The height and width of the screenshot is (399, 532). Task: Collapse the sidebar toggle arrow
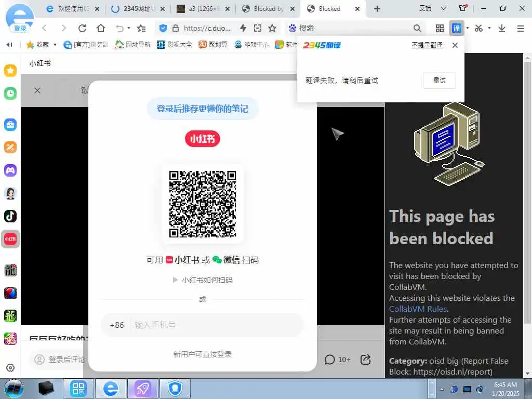click(x=9, y=45)
